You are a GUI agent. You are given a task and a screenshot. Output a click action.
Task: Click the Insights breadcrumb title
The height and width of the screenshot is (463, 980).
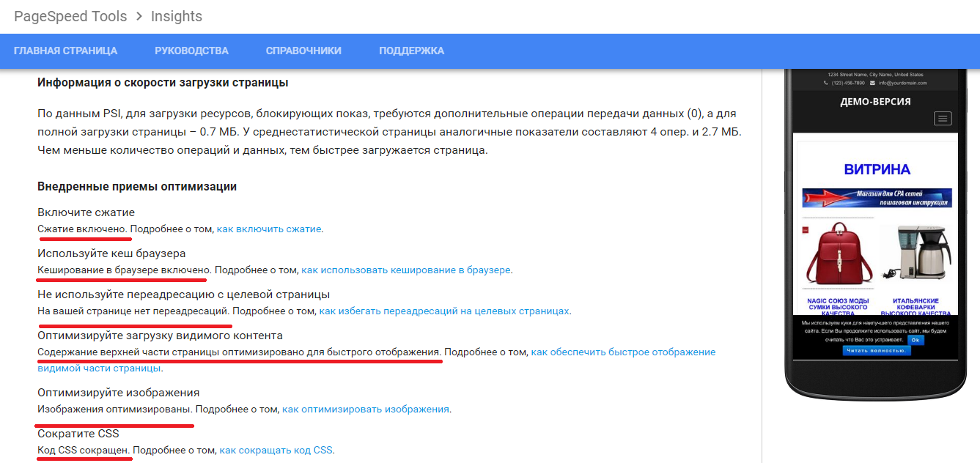coord(177,16)
